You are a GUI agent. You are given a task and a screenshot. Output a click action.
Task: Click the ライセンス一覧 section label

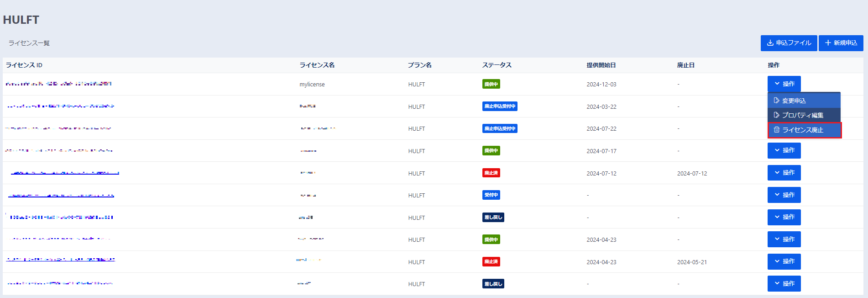point(29,43)
